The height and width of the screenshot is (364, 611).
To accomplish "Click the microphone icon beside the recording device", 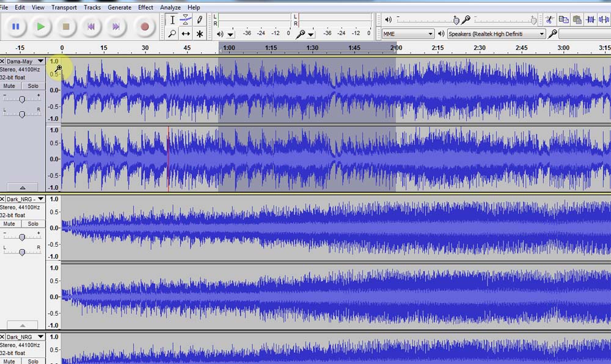I will [552, 34].
